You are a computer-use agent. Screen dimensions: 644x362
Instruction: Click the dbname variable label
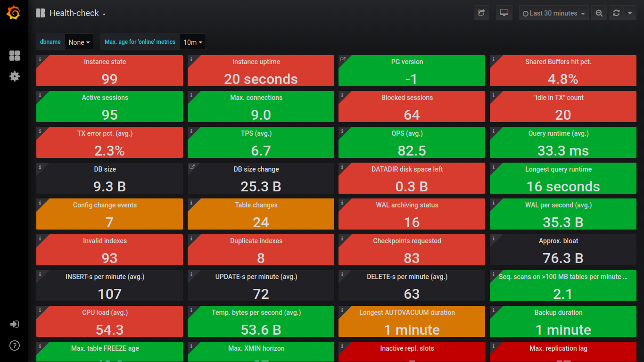(x=50, y=42)
